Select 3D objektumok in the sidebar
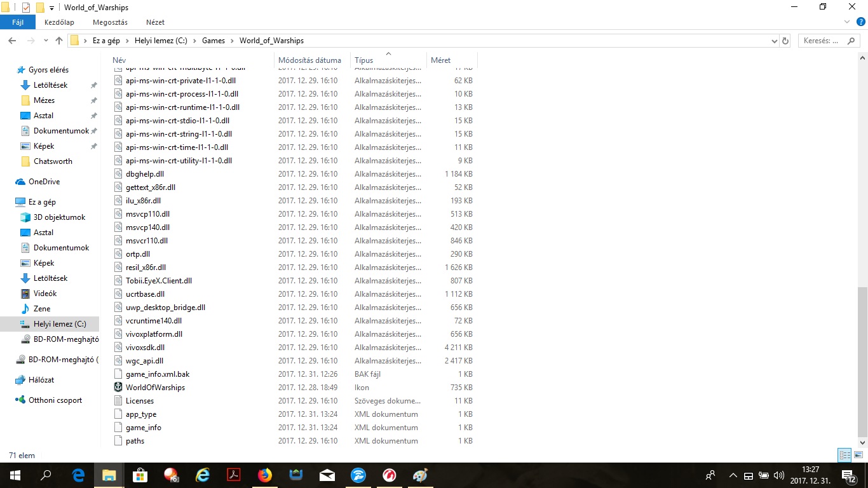 pos(59,217)
